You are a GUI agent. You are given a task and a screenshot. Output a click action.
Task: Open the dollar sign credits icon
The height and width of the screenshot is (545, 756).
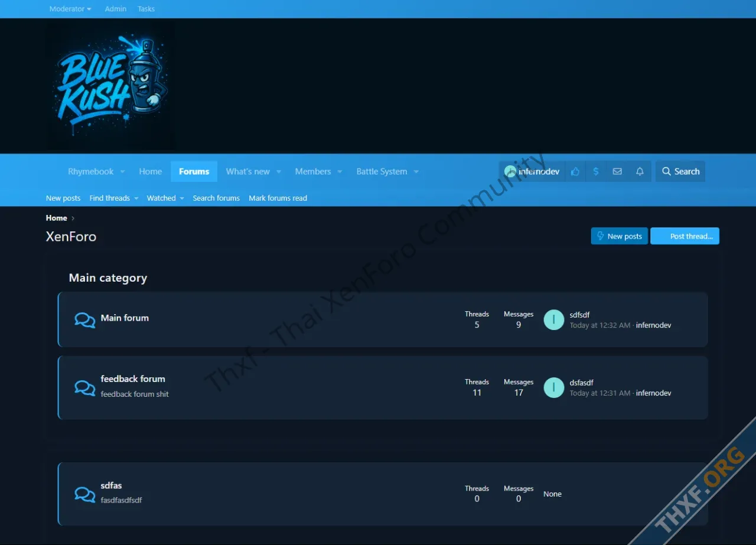(596, 171)
